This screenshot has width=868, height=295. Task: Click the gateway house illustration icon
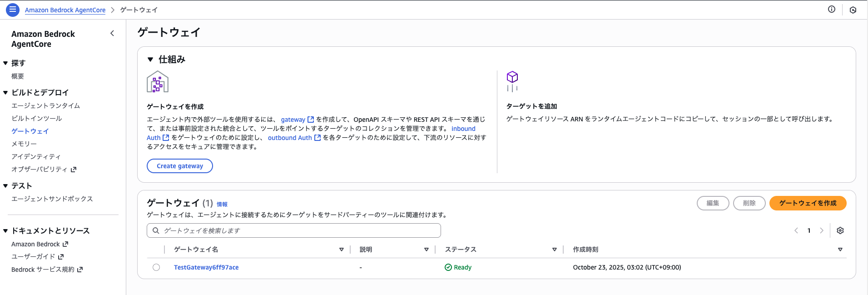[158, 82]
